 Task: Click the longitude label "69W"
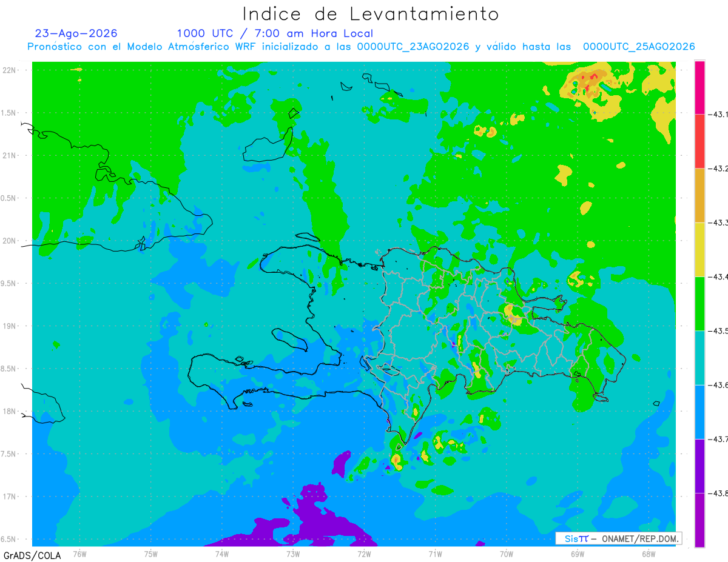[x=578, y=553]
